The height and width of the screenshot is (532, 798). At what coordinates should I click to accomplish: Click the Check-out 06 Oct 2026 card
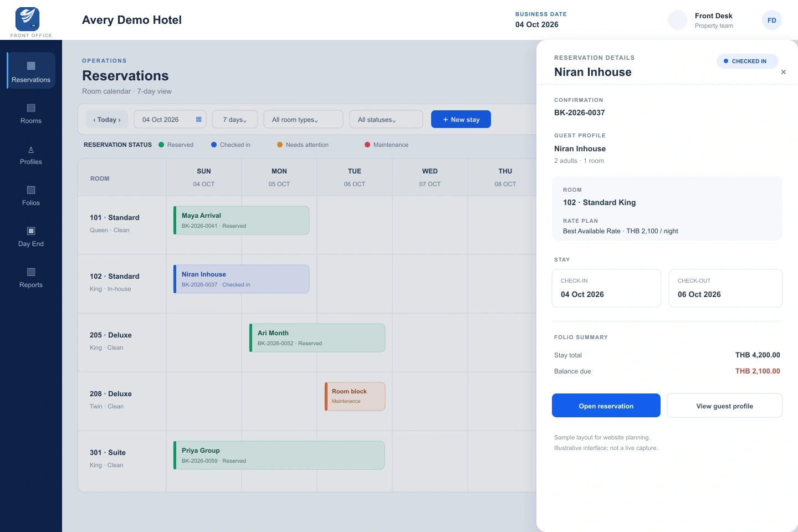(x=725, y=288)
